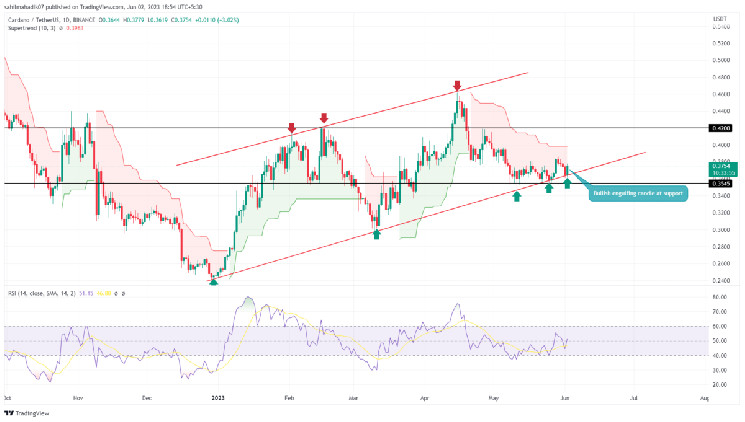Click the Aug label on time axis
745x422 pixels.
click(x=704, y=398)
